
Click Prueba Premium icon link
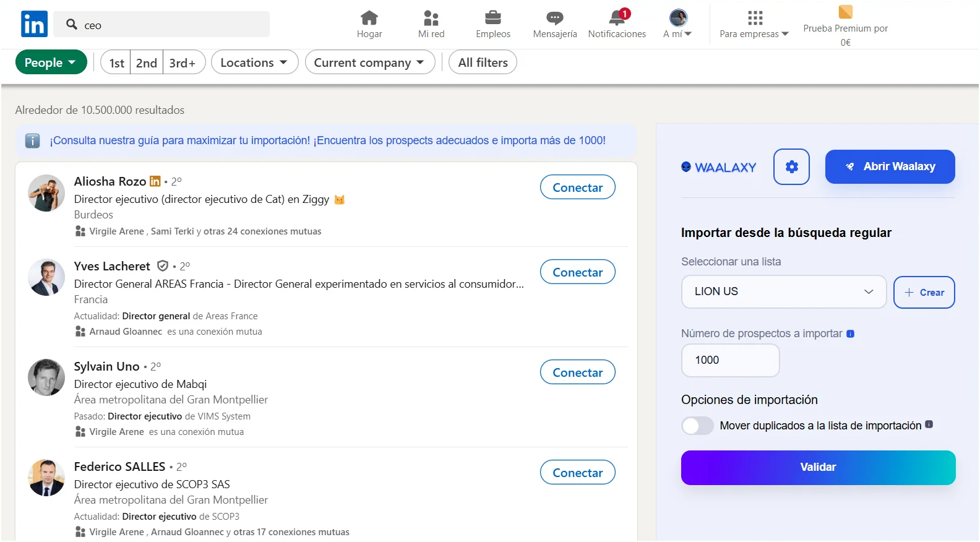click(x=845, y=12)
